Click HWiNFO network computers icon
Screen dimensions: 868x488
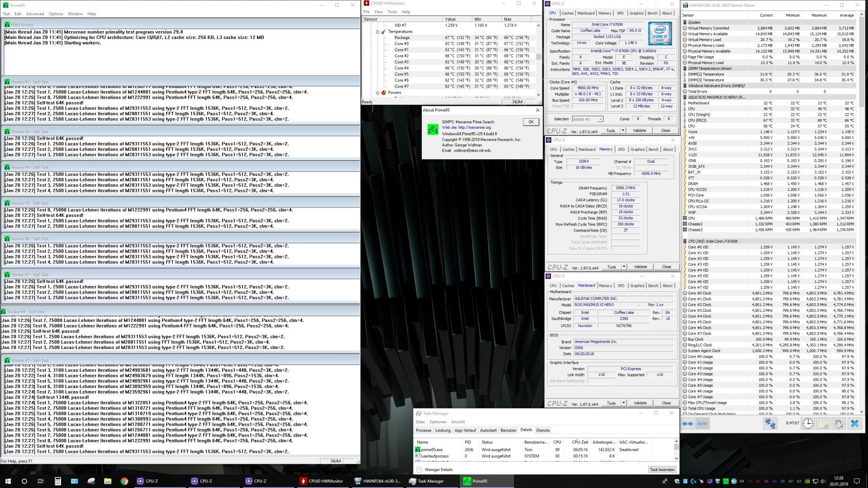tap(770, 424)
